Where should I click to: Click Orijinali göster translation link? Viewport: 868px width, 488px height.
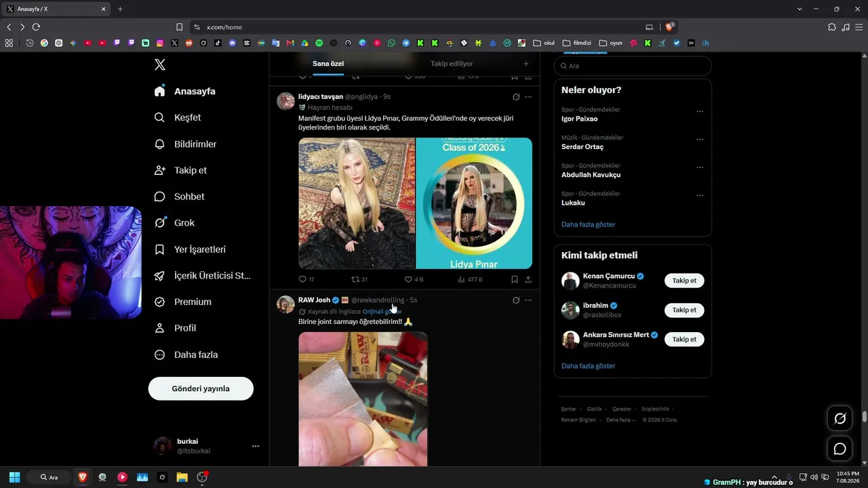[x=382, y=312]
